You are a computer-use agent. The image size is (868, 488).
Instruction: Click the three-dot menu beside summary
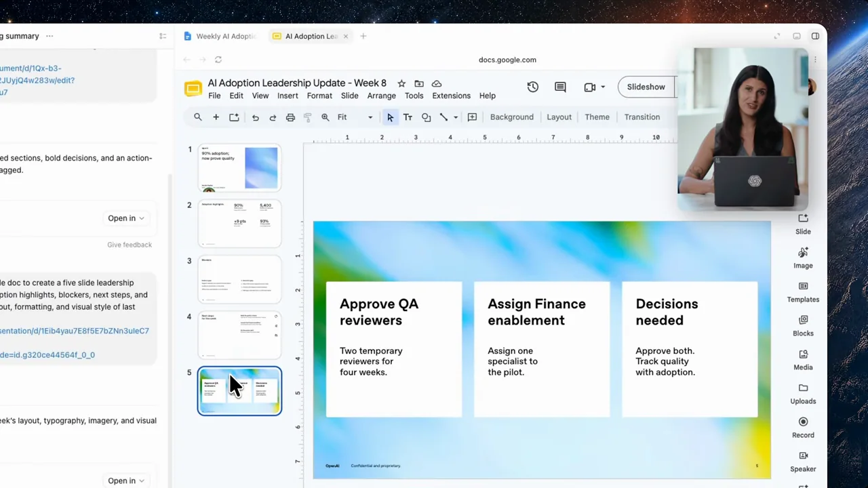click(50, 36)
